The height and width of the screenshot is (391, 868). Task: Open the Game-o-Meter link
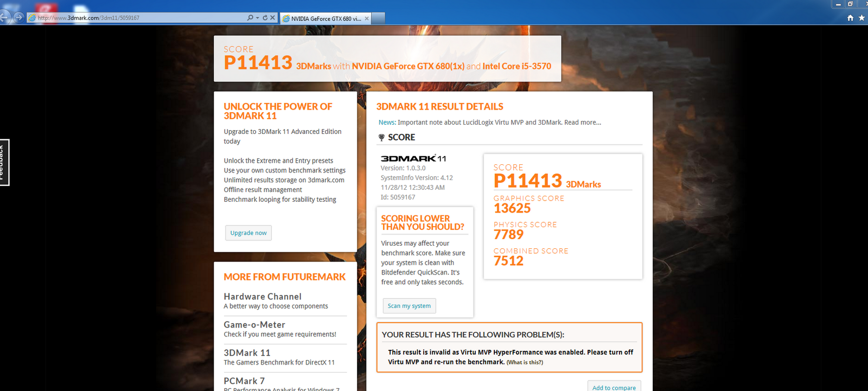point(254,325)
